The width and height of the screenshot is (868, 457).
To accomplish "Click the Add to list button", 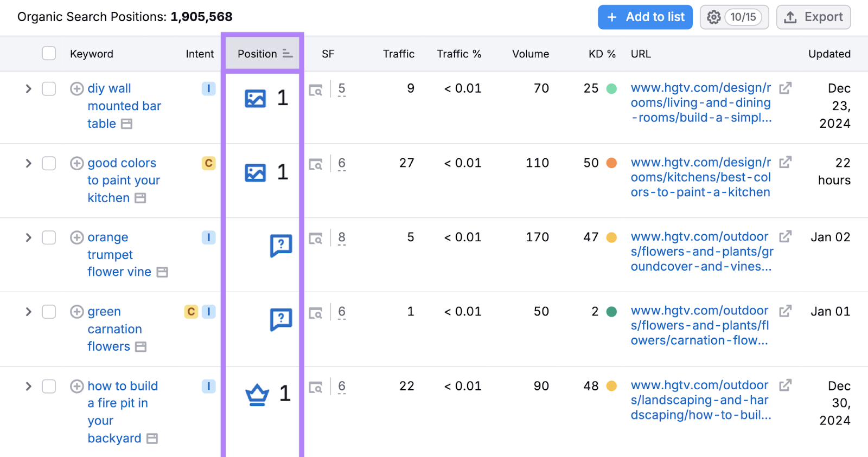I will pos(645,17).
